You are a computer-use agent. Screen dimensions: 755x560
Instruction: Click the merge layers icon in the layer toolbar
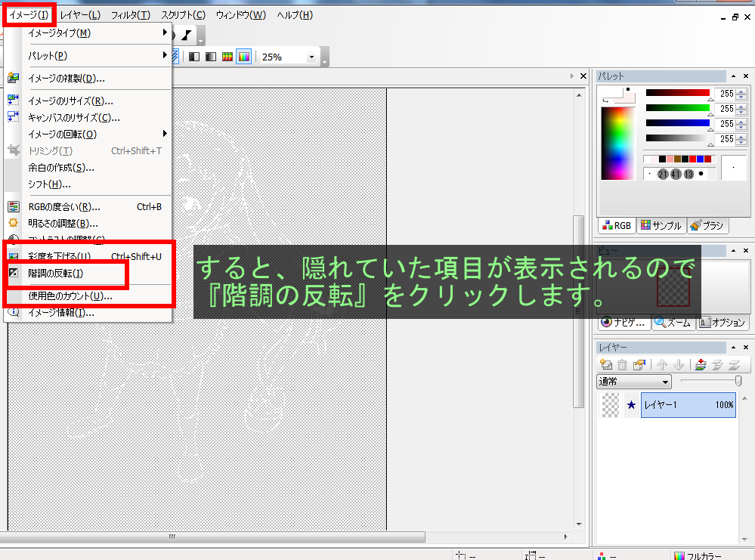point(701,365)
